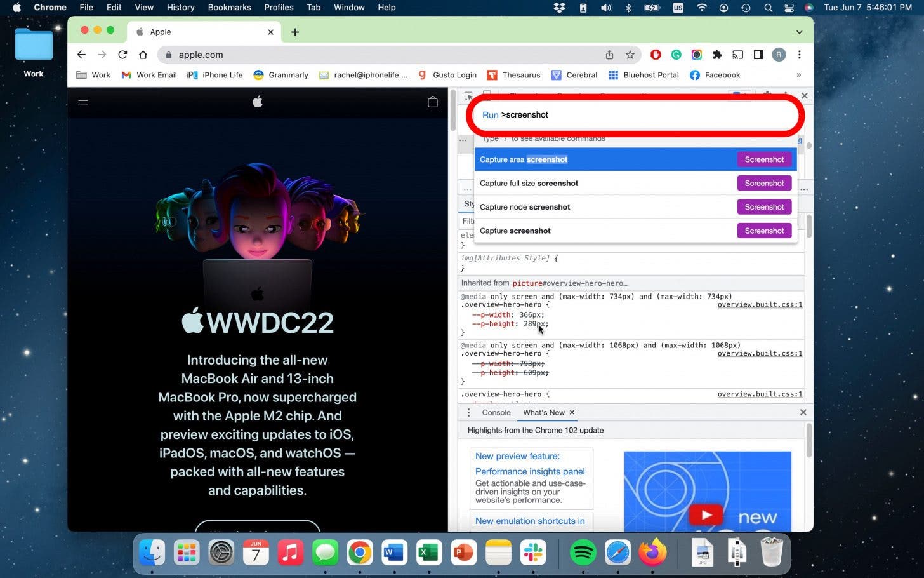
Task: Bookmark this tab with the star icon
Action: pos(630,55)
